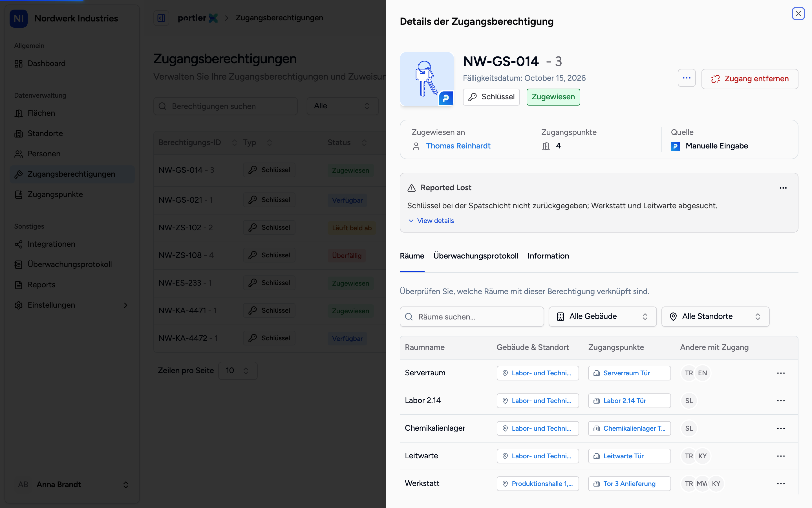
Task: Open the Leitwarte row actions menu
Action: coord(781,456)
